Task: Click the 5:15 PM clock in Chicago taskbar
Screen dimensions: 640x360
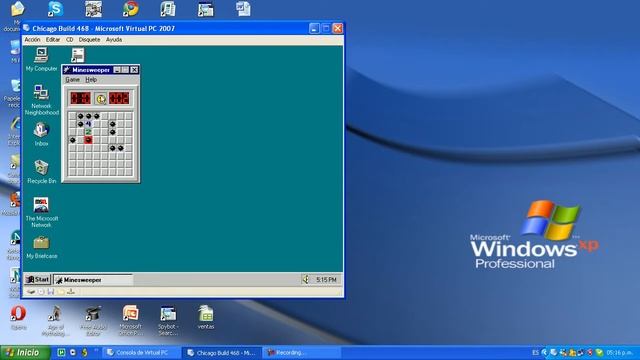Action: pyautogui.click(x=326, y=280)
